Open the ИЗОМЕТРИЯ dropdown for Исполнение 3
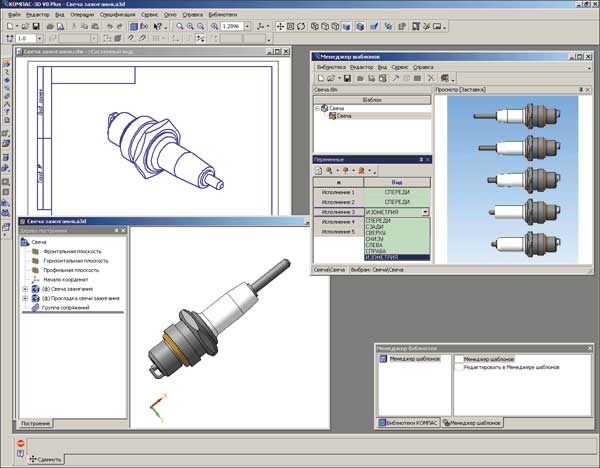The width and height of the screenshot is (600, 468). [425, 212]
